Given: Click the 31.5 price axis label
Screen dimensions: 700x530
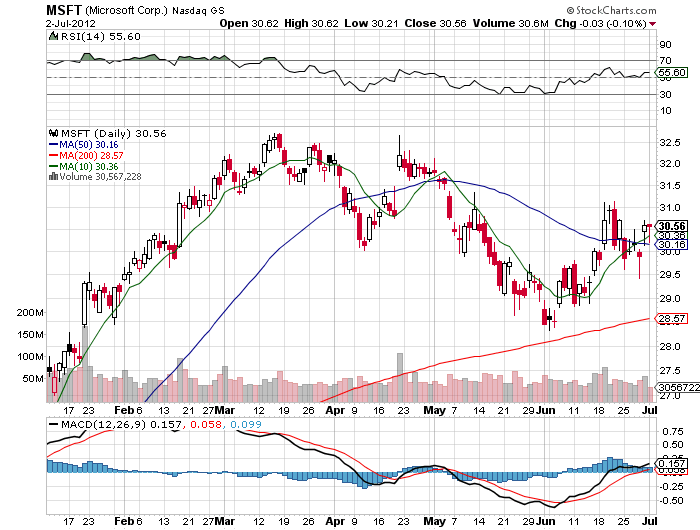Looking at the screenshot, I should point(670,186).
